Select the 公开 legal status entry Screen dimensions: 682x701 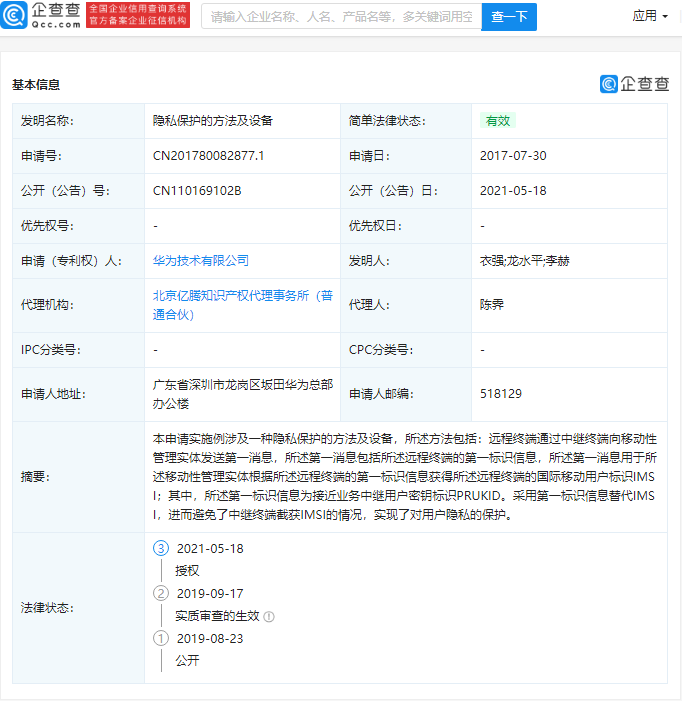click(187, 661)
